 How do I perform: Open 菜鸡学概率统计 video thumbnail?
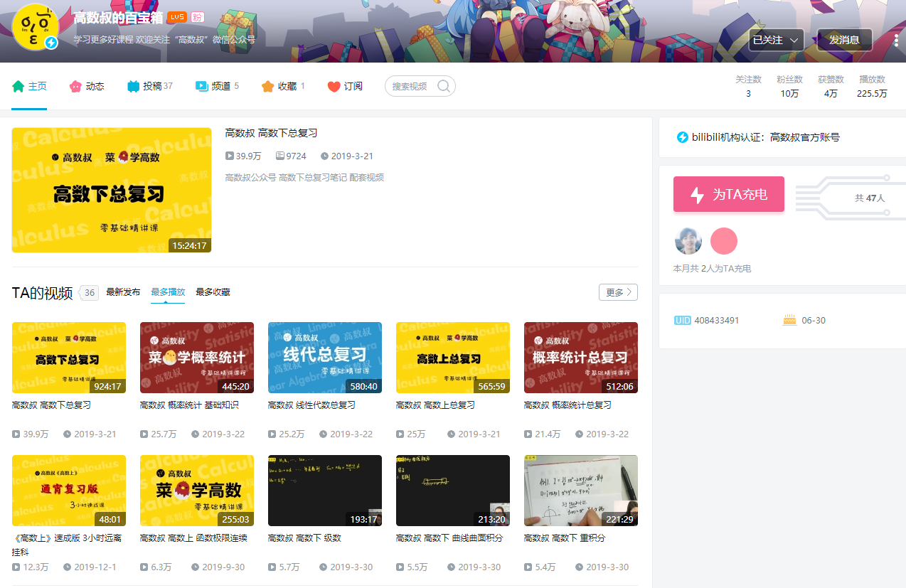(197, 358)
